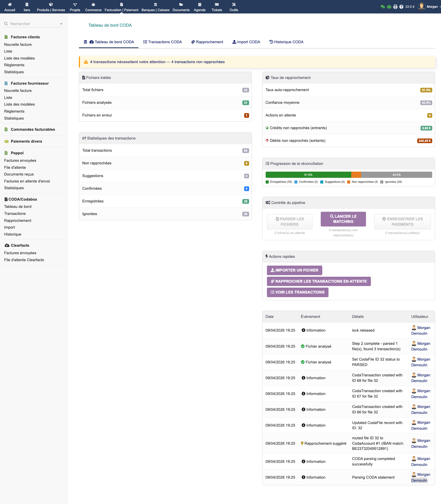441x504 pixels.
Task: Open the Accueil home icon
Action: pos(10,4)
